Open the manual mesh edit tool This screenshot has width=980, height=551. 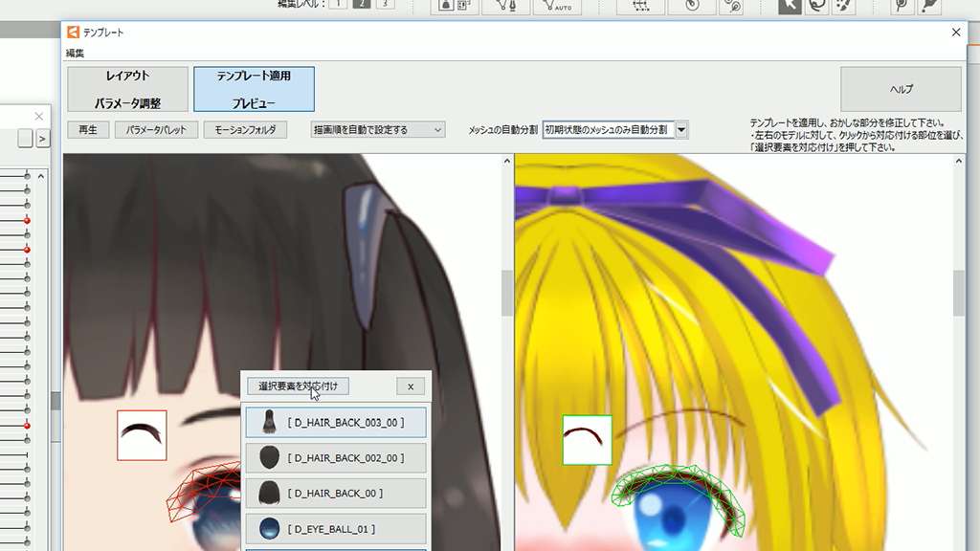[x=506, y=7]
